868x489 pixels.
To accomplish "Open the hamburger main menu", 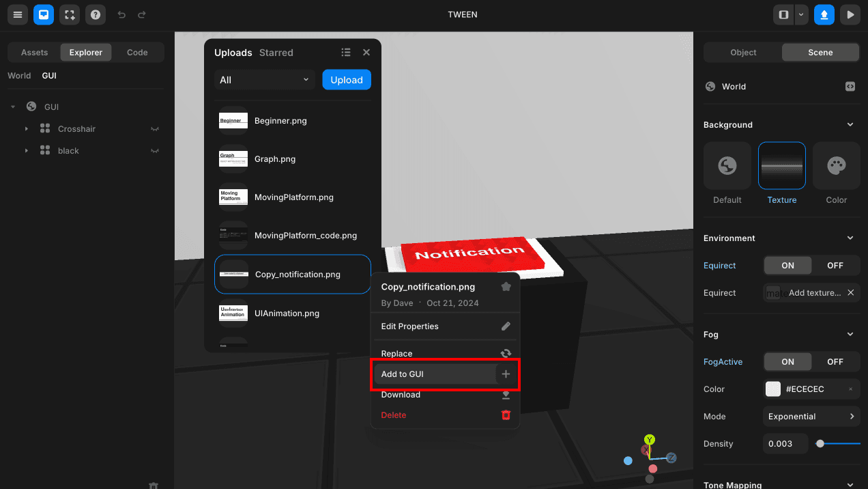I will coord(17,14).
